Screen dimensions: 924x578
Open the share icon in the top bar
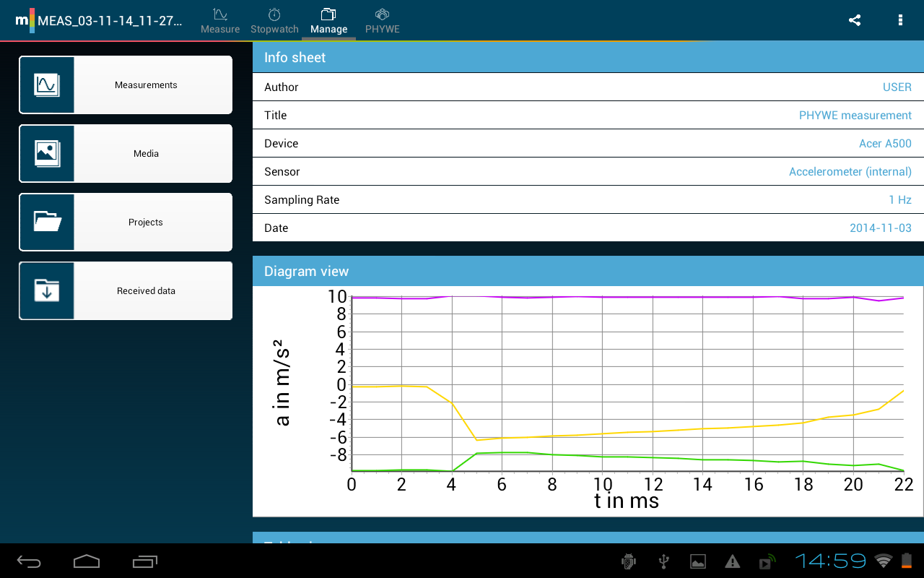point(855,20)
